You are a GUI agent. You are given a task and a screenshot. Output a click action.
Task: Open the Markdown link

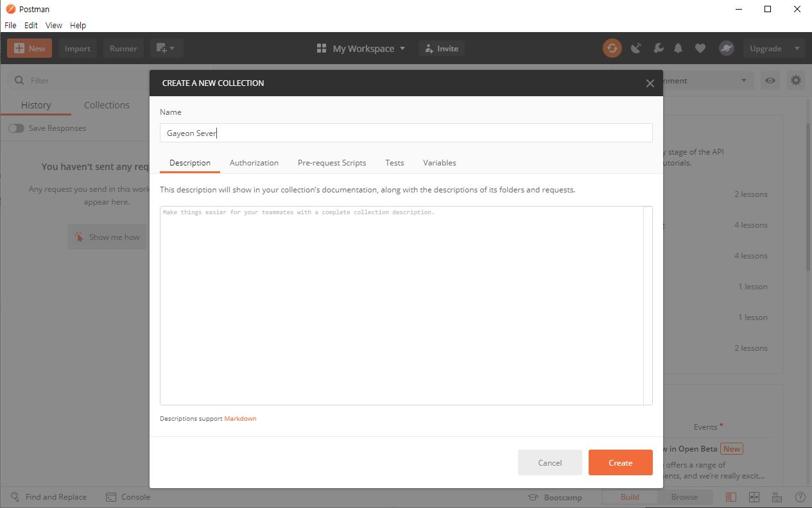point(240,419)
